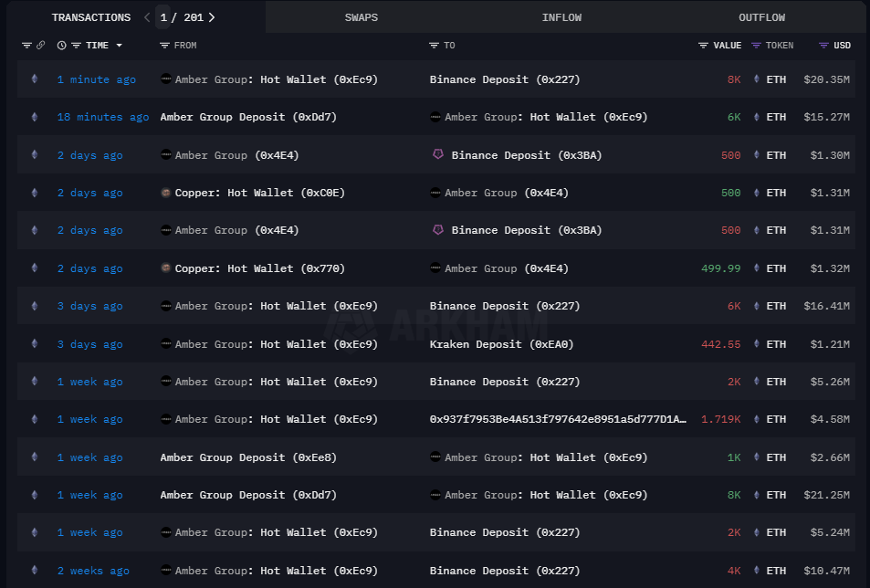Open the '1 minute ago' transaction link
The width and height of the screenshot is (870, 588).
(x=96, y=79)
